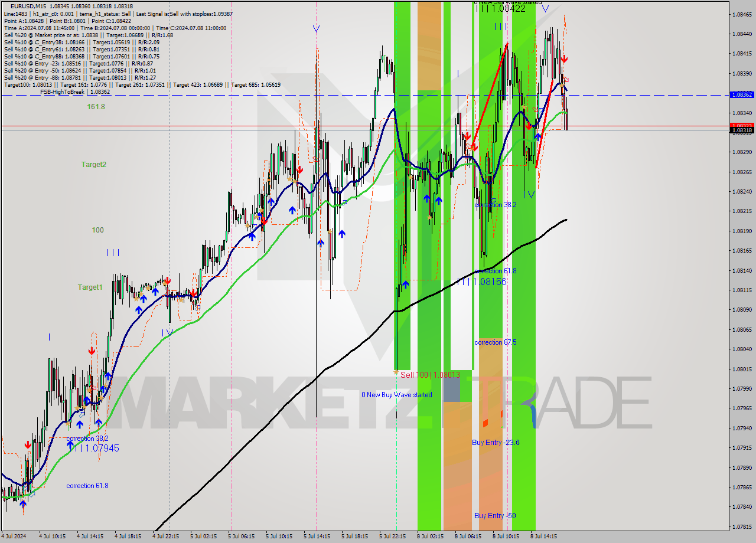
Task: Click the 1.08440 price axis label
Action: [x=741, y=34]
